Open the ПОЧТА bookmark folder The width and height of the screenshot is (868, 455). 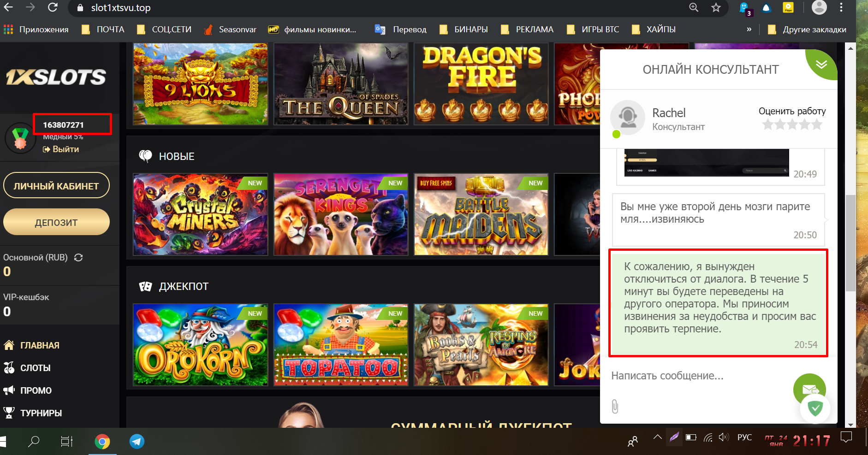point(103,30)
